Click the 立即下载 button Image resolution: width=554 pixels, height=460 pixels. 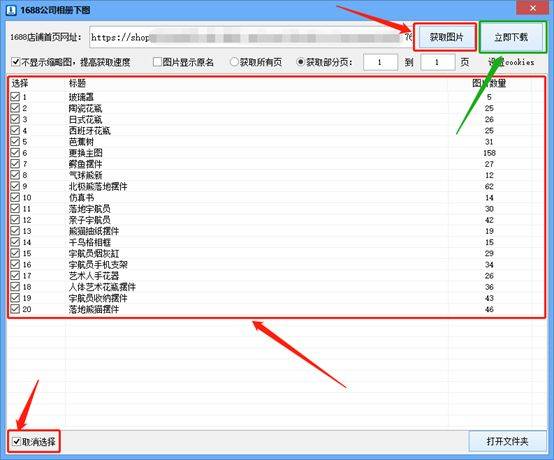(511, 37)
